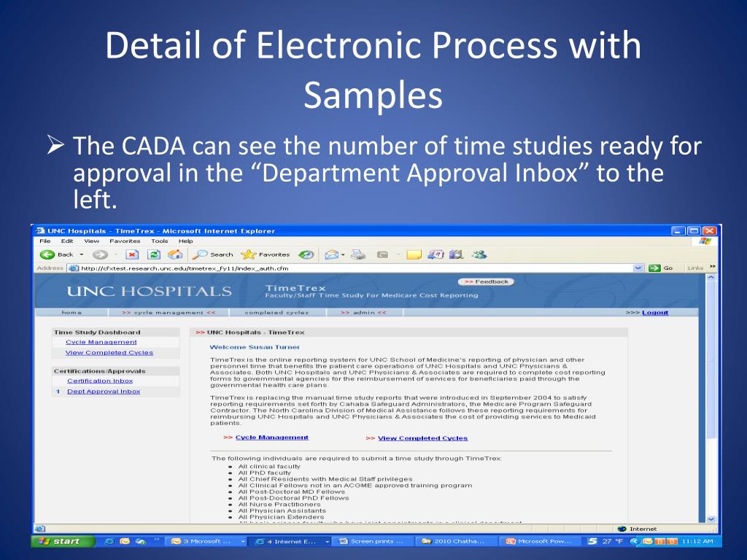This screenshot has height=560, width=747.
Task: Open Cycle Management in Time Study Dashboard sidebar
Action: pos(101,342)
